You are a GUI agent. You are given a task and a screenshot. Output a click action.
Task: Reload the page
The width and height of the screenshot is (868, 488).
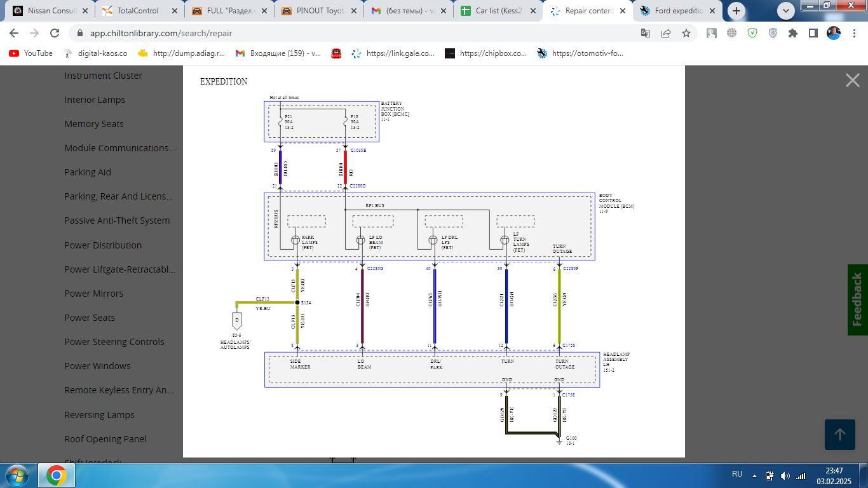click(55, 33)
